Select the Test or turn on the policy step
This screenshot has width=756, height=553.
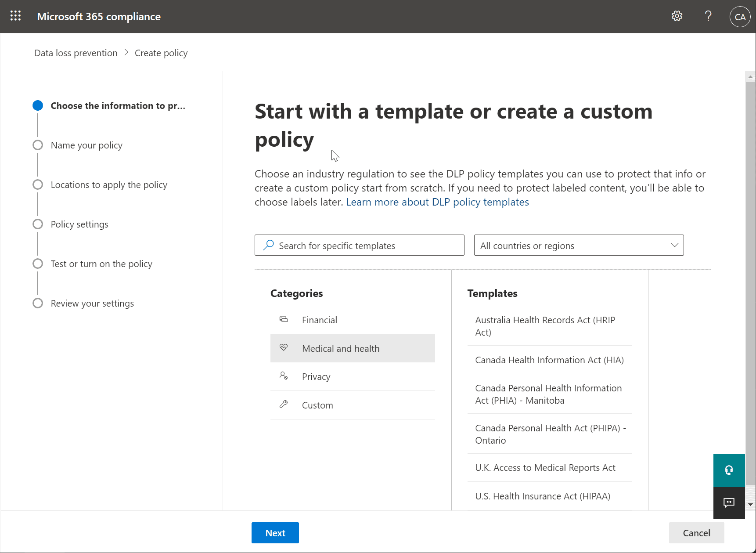coord(38,264)
